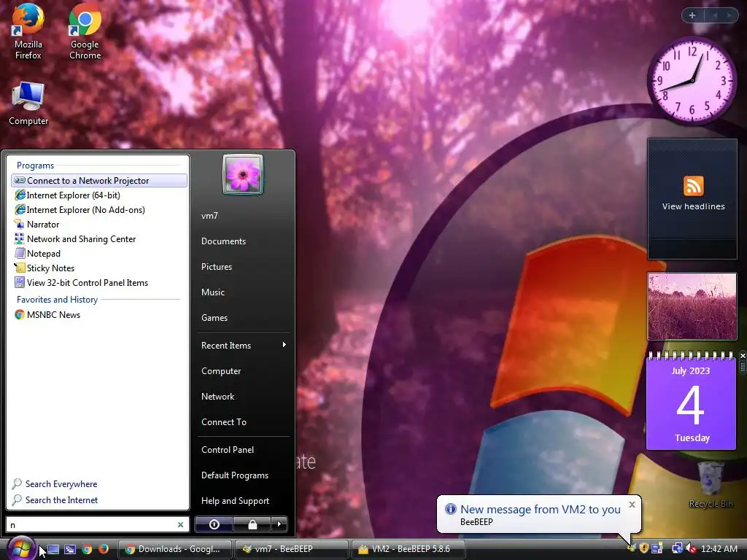Click the 12:42 AM taskbar clock

pos(719,548)
